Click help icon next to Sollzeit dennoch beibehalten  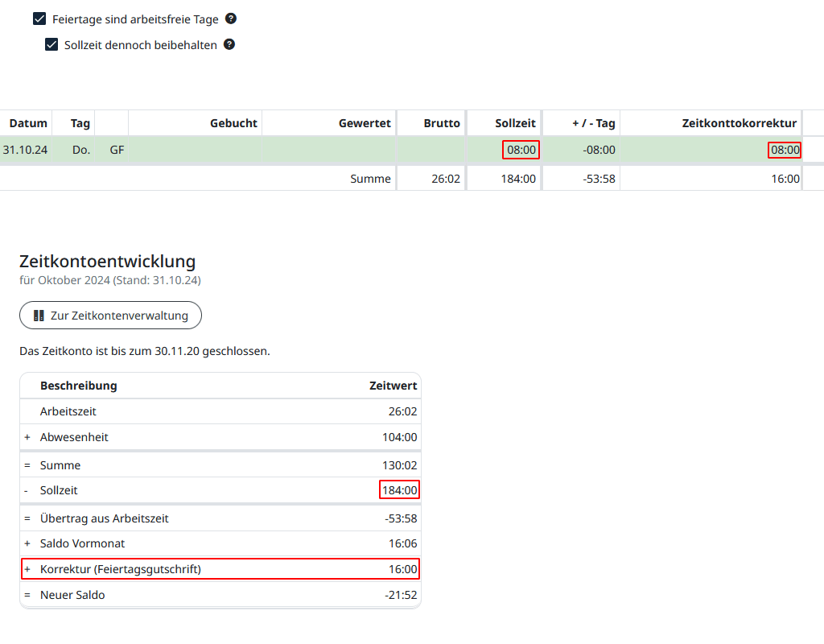pyautogui.click(x=229, y=45)
